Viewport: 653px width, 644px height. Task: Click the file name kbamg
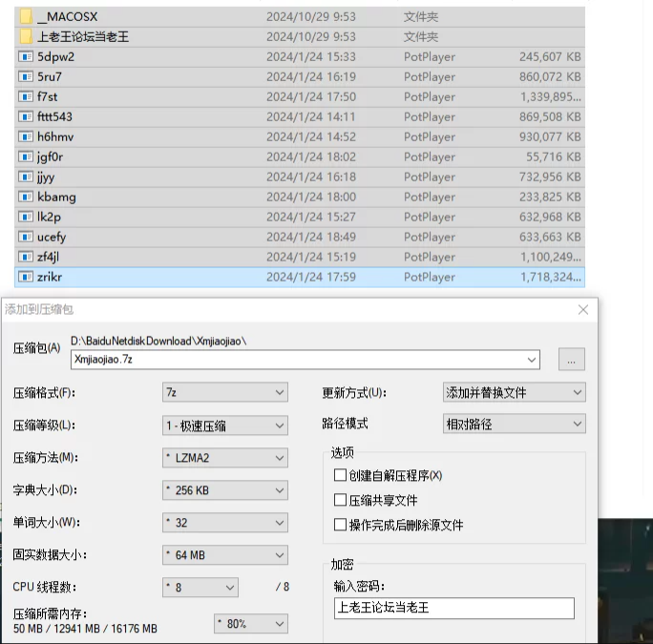[x=56, y=197]
